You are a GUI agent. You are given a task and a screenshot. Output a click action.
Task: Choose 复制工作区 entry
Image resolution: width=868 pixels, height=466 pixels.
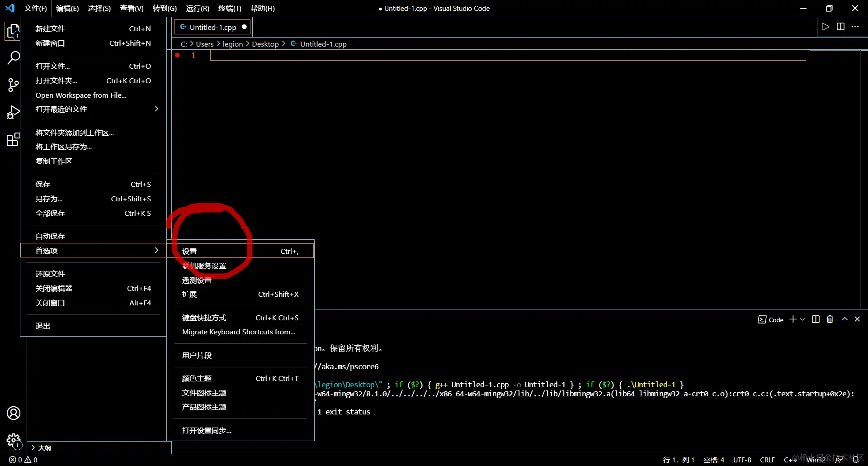click(93, 161)
